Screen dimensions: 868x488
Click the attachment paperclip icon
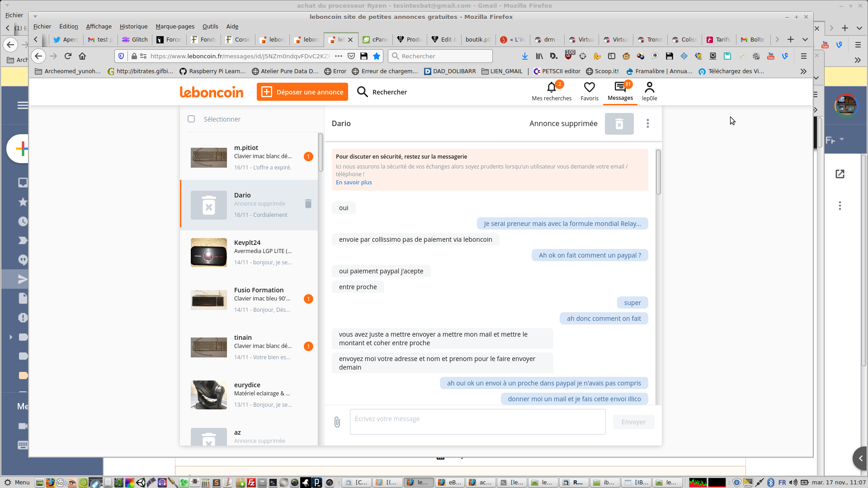[337, 422]
